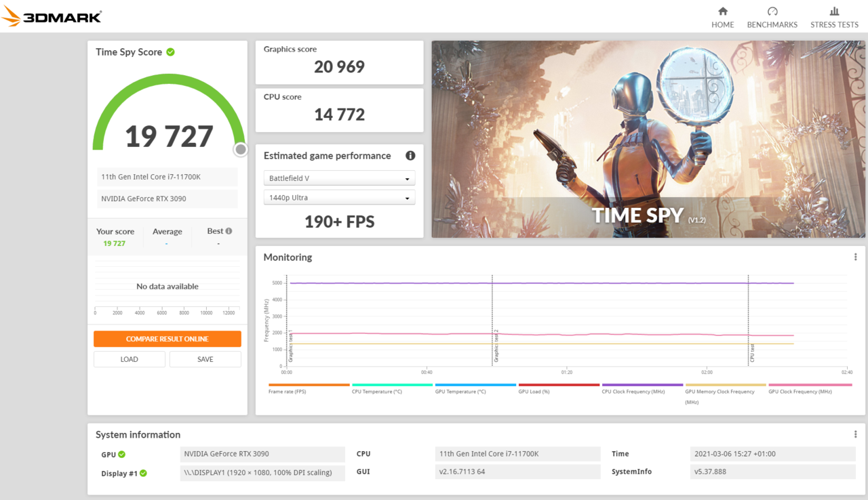This screenshot has width=868, height=500.
Task: Click the CPU score 14 772 value
Action: click(x=340, y=114)
